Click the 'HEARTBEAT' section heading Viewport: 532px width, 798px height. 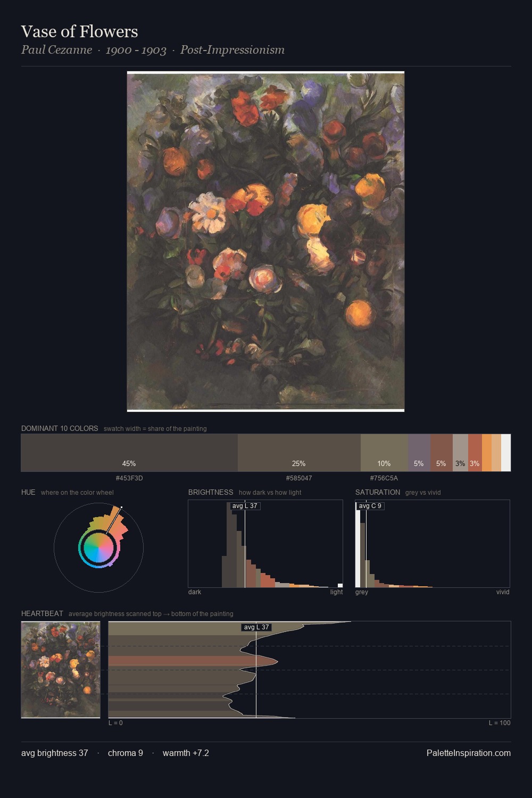(x=42, y=613)
